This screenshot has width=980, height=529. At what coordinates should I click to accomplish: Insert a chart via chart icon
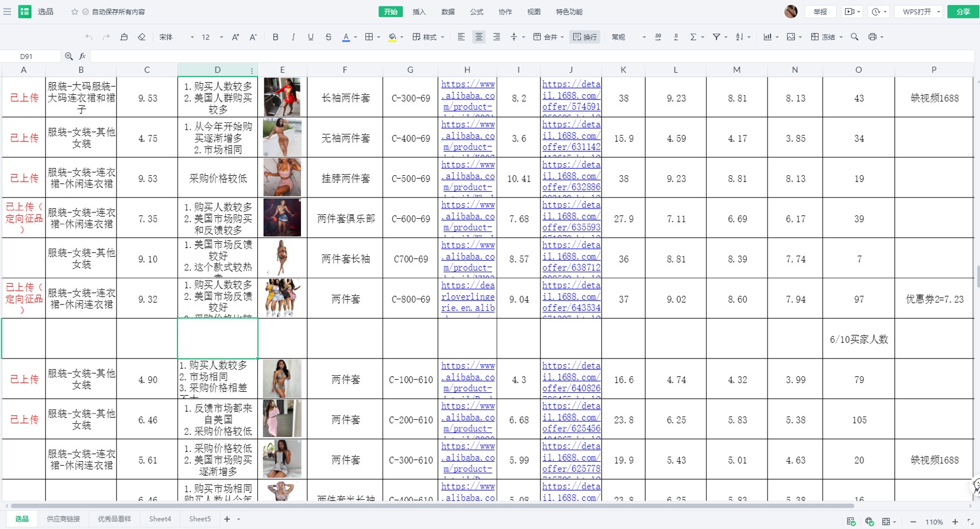tap(767, 37)
